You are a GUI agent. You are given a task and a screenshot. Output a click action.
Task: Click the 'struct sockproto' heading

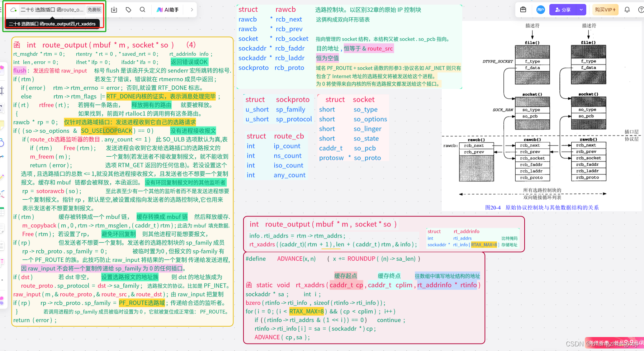point(278,100)
